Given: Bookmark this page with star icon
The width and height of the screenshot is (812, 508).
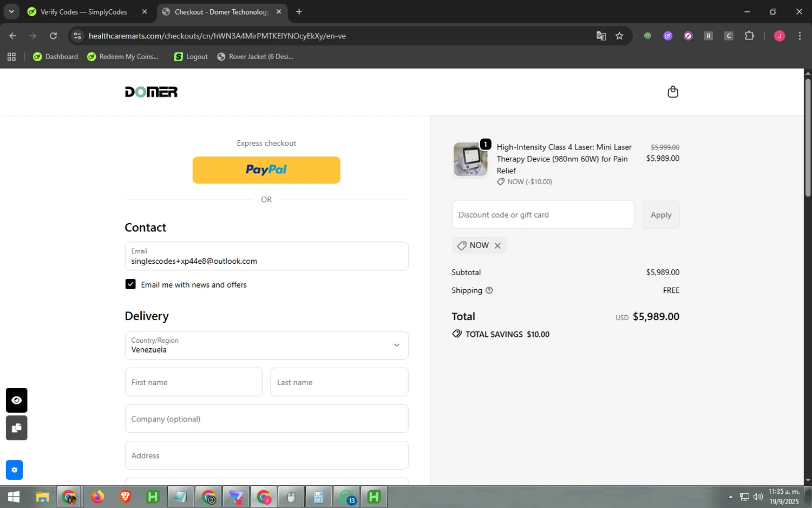Looking at the screenshot, I should click(x=619, y=36).
